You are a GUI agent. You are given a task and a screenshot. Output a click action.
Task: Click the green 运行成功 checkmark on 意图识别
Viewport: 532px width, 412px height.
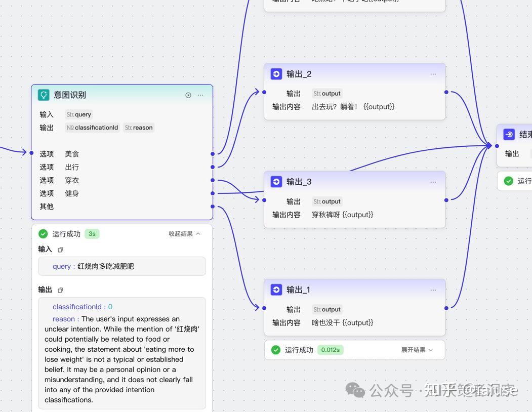(x=43, y=234)
